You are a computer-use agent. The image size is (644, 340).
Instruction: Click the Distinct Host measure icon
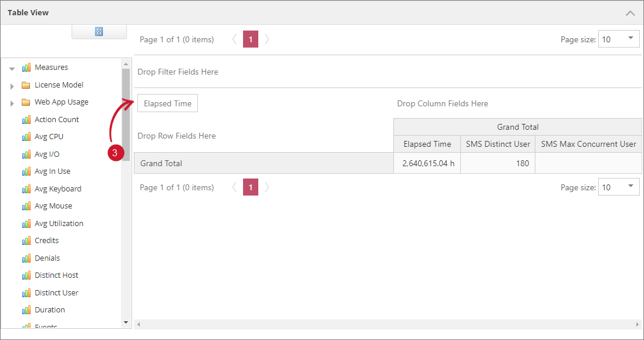coord(26,275)
